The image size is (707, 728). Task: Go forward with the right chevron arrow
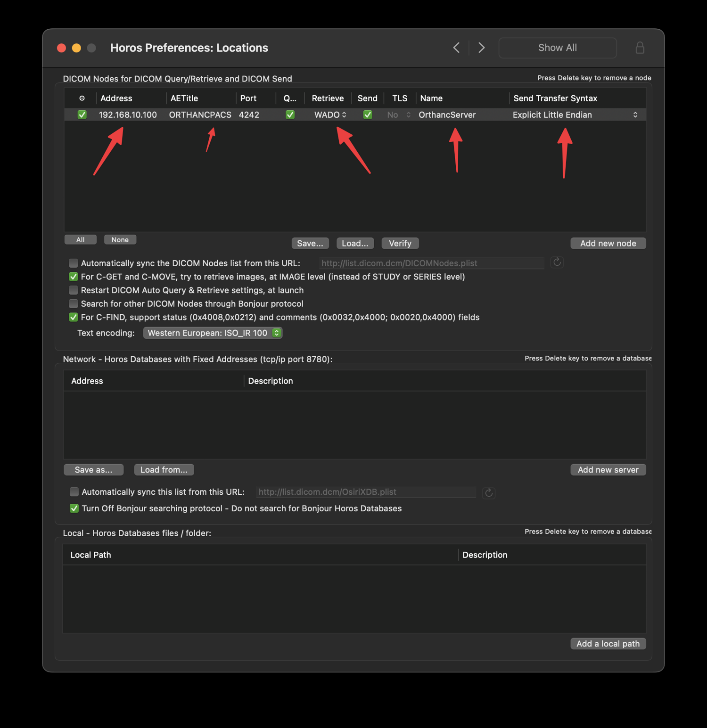tap(481, 48)
